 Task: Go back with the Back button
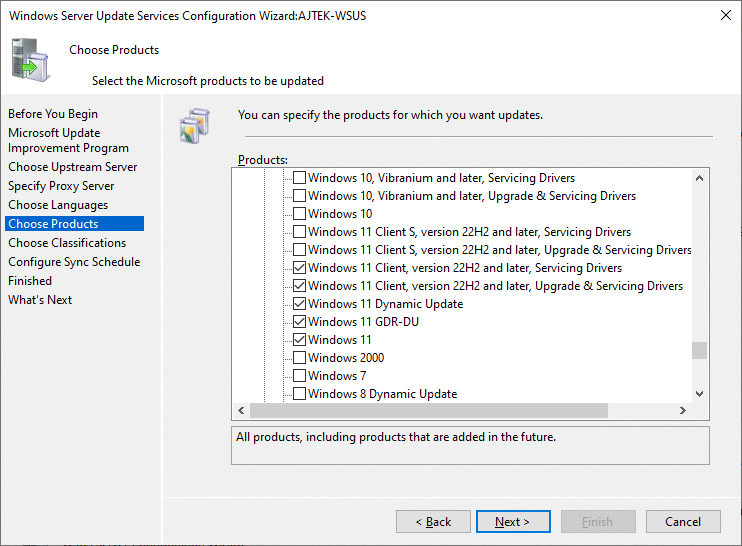pyautogui.click(x=433, y=521)
